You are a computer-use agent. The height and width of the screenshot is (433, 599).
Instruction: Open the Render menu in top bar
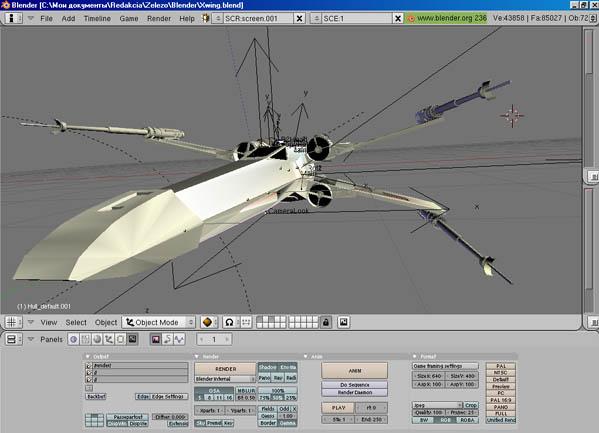point(159,18)
